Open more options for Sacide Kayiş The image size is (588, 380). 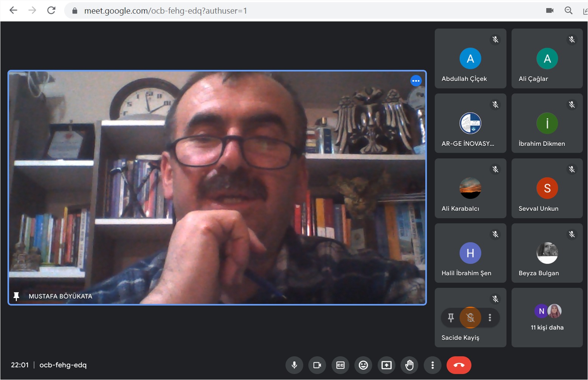point(490,318)
